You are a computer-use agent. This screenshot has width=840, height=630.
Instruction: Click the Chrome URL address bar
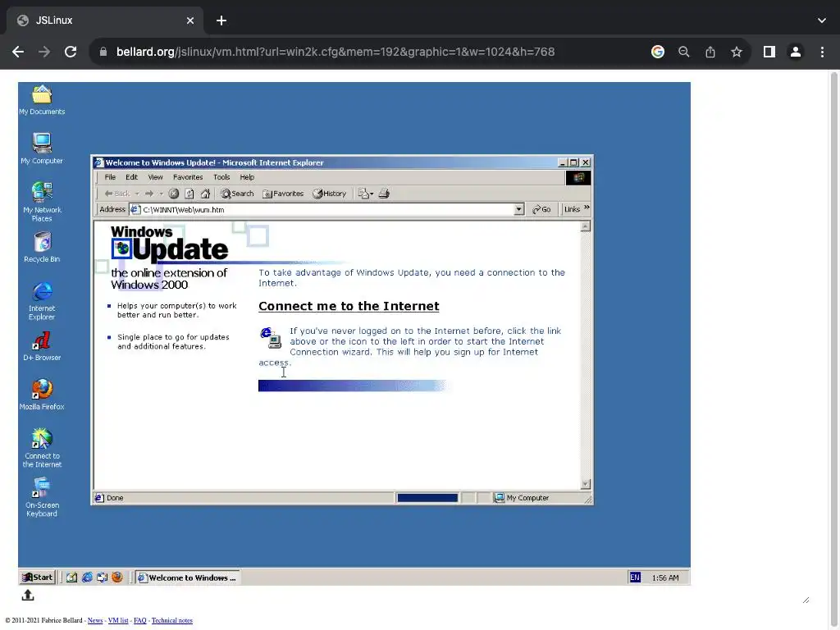pos(336,52)
